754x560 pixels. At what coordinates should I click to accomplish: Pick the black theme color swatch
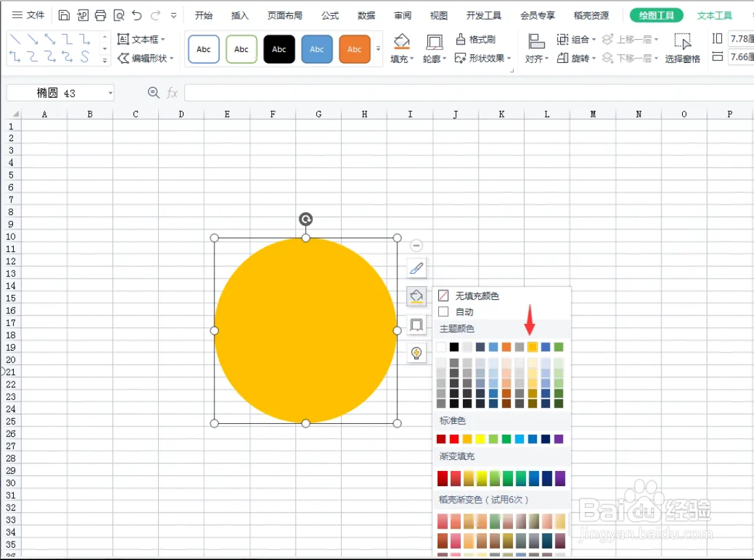[454, 347]
